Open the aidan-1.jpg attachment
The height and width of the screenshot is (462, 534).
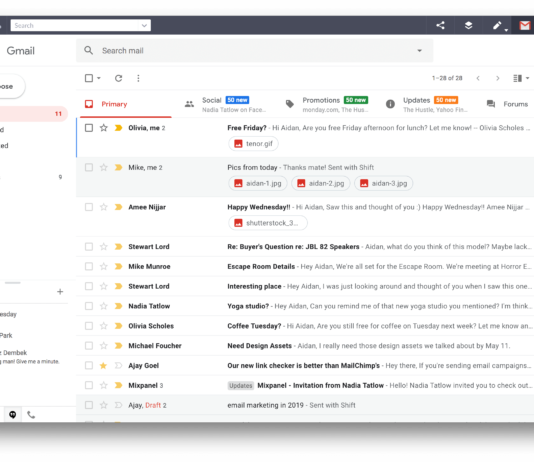258,184
